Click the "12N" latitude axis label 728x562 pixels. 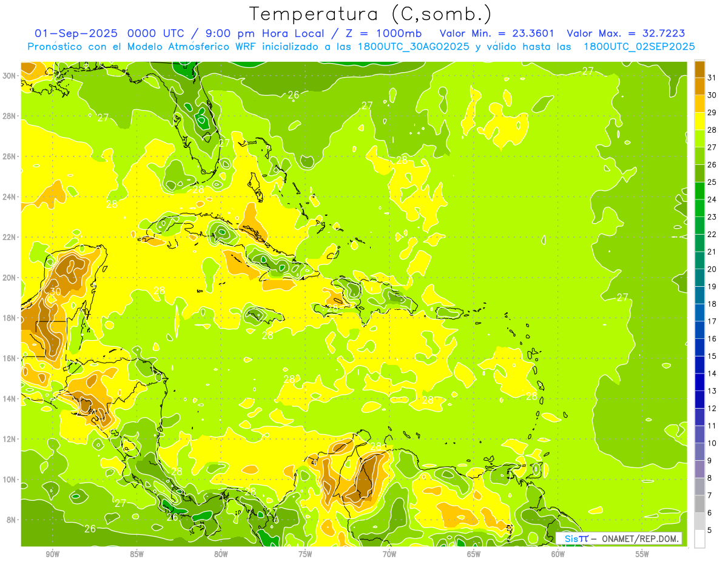[10, 439]
